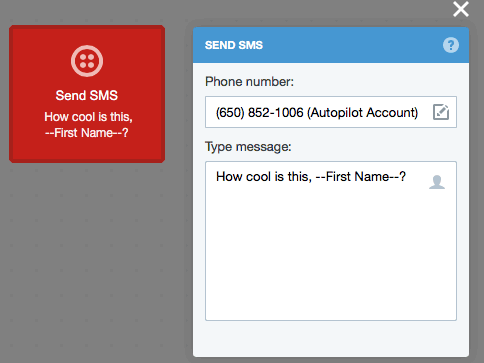Click the phone number field
Screen dimensions: 484x363
pos(331,112)
